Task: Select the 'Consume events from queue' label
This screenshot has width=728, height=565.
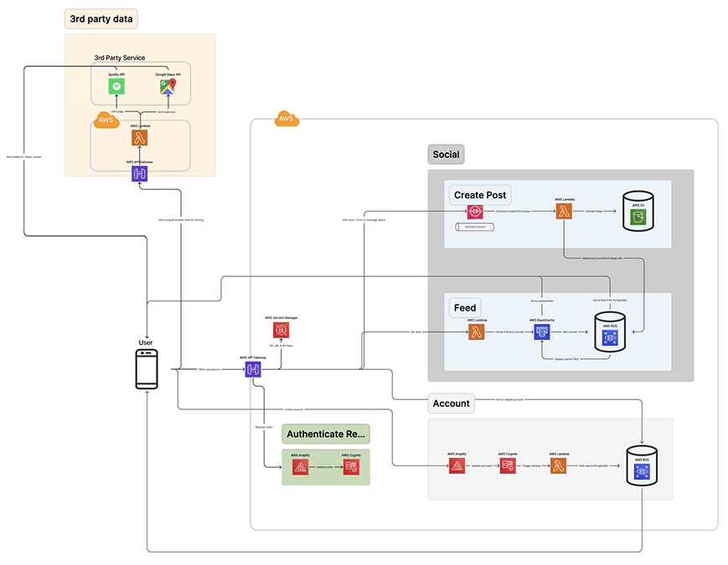Action: click(x=513, y=212)
